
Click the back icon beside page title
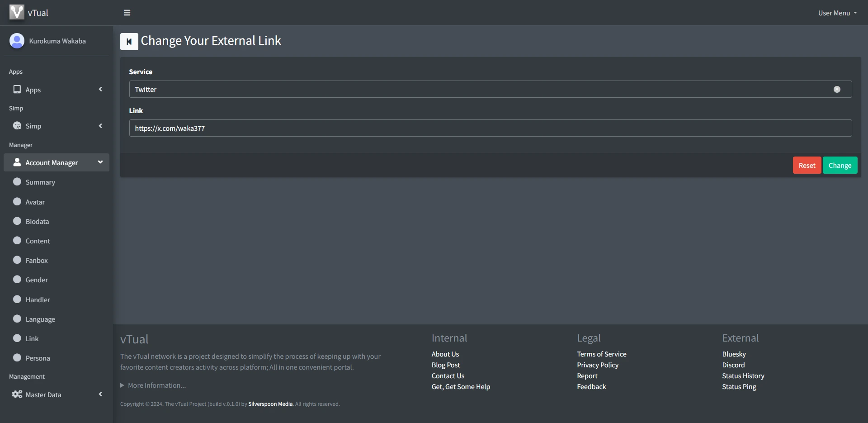tap(129, 42)
